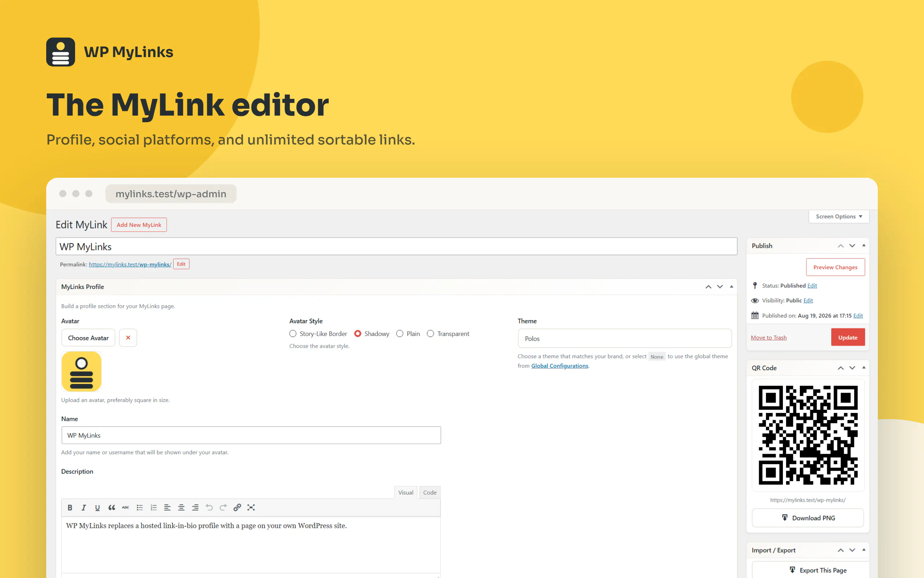
Task: Undo the last edit
Action: tap(209, 507)
